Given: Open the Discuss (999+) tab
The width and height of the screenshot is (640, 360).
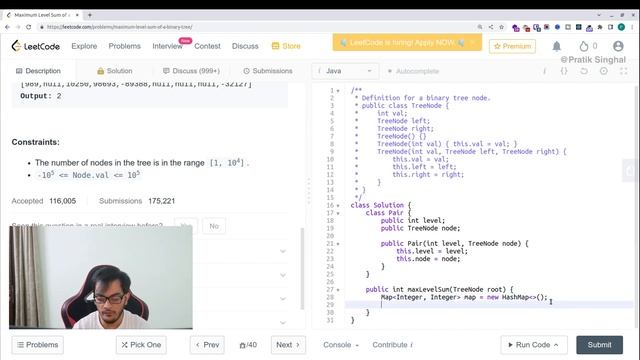Looking at the screenshot, I should pos(191,71).
